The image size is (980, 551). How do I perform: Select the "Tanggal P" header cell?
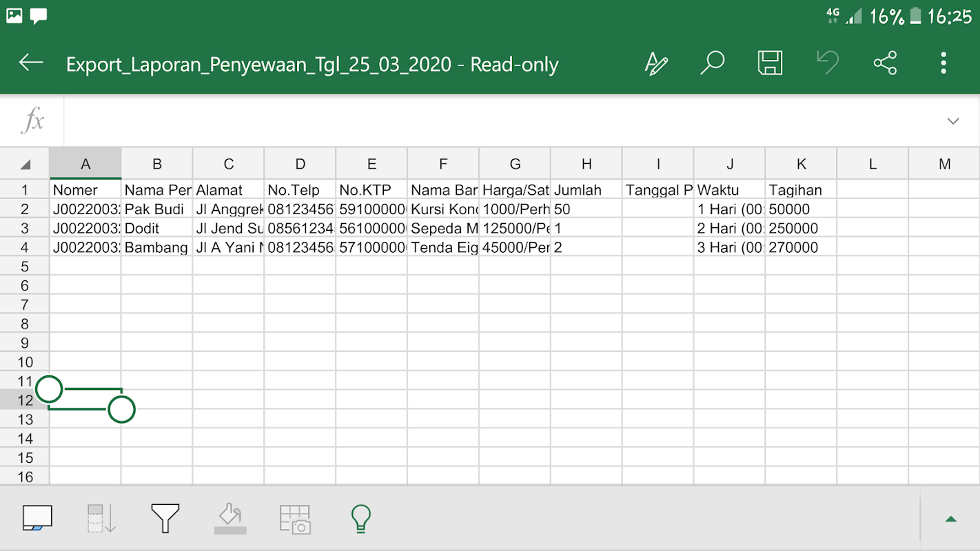(658, 190)
